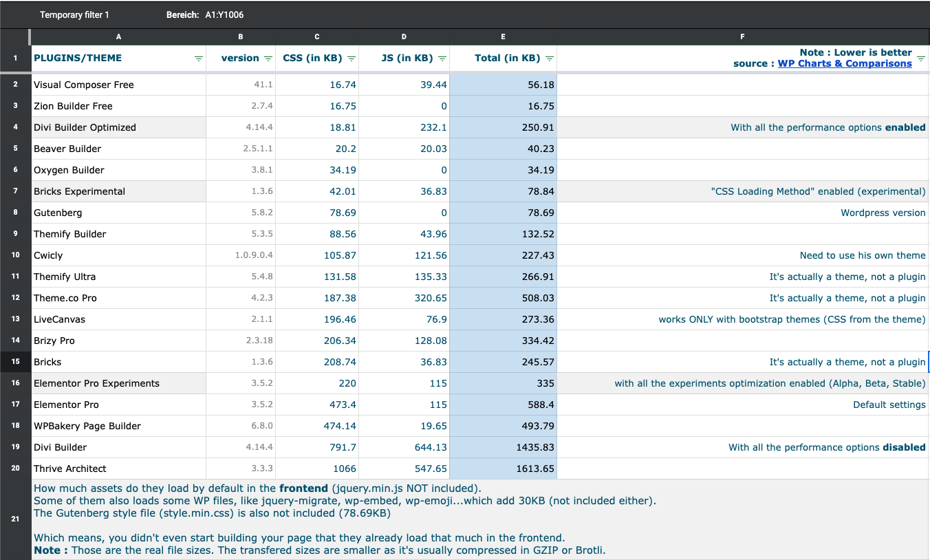This screenshot has height=560, width=930.
Task: Click the Temporary filter 1 name
Action: tap(74, 14)
